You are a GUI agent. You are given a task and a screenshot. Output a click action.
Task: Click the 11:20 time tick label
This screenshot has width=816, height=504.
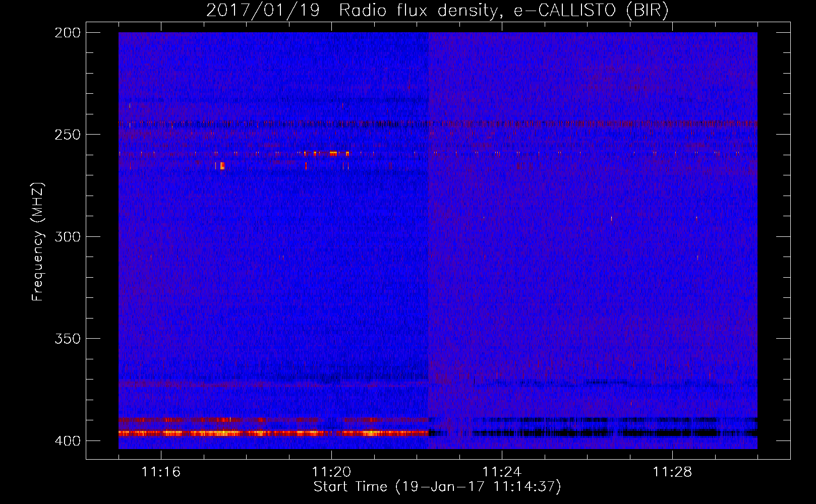point(331,472)
